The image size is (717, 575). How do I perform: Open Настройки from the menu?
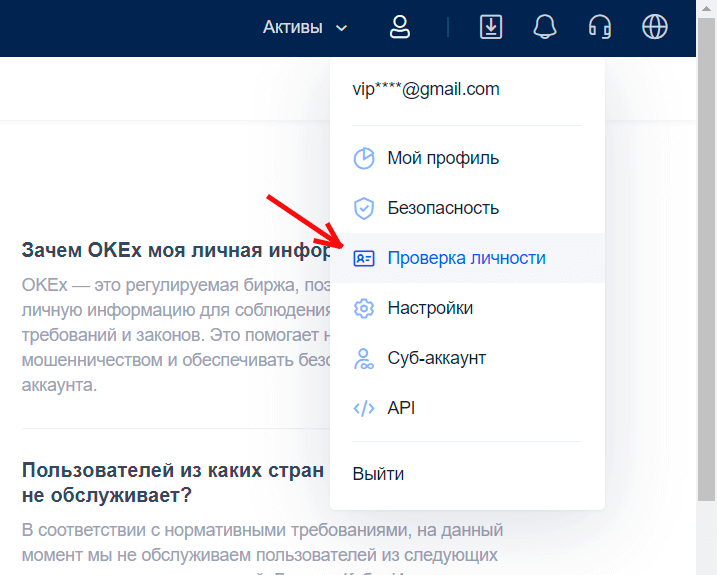[467, 308]
